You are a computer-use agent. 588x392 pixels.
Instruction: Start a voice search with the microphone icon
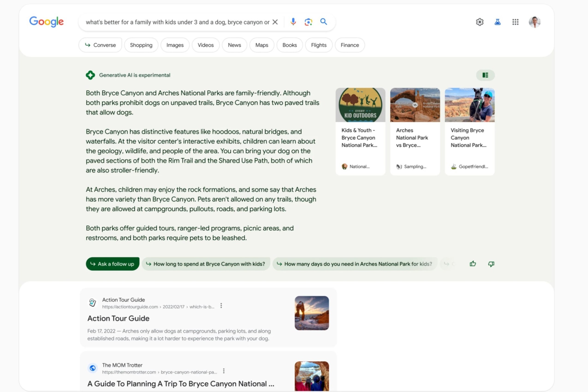293,22
